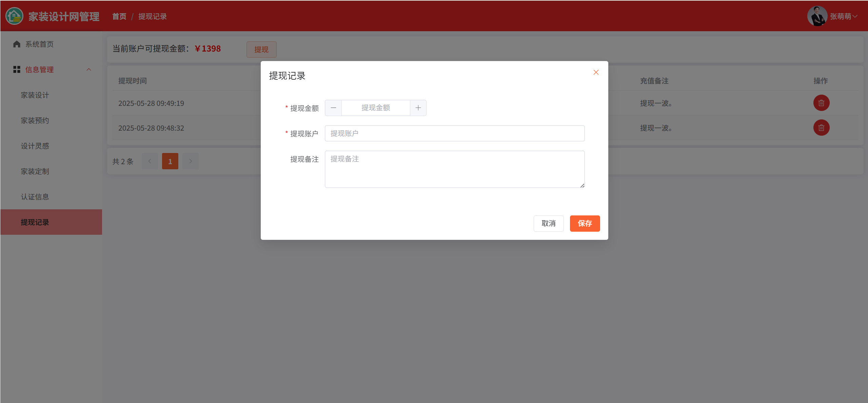Click the home-design site logo icon

click(14, 16)
